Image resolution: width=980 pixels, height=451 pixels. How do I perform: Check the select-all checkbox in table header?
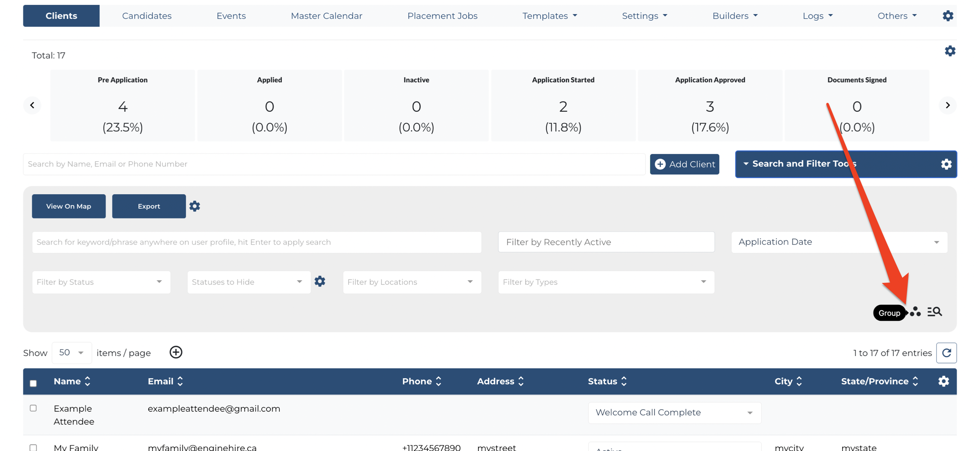point(33,383)
